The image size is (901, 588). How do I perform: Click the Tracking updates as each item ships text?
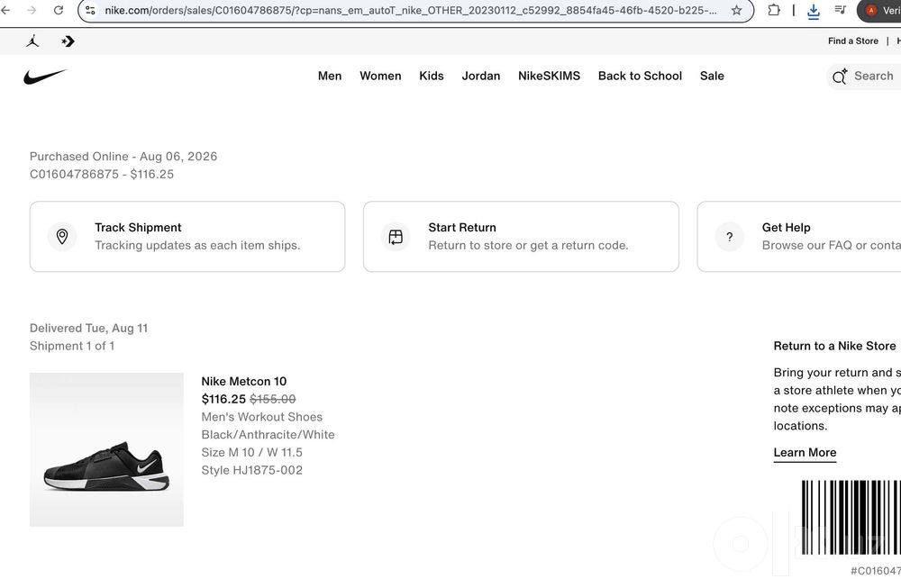click(197, 245)
